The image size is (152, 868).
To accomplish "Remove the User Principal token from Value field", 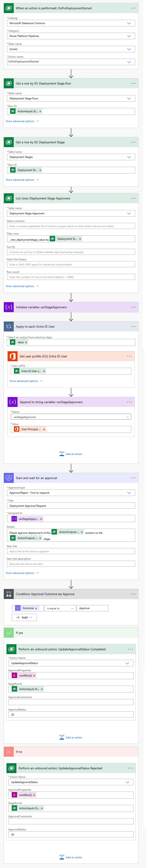I will 44,429.
